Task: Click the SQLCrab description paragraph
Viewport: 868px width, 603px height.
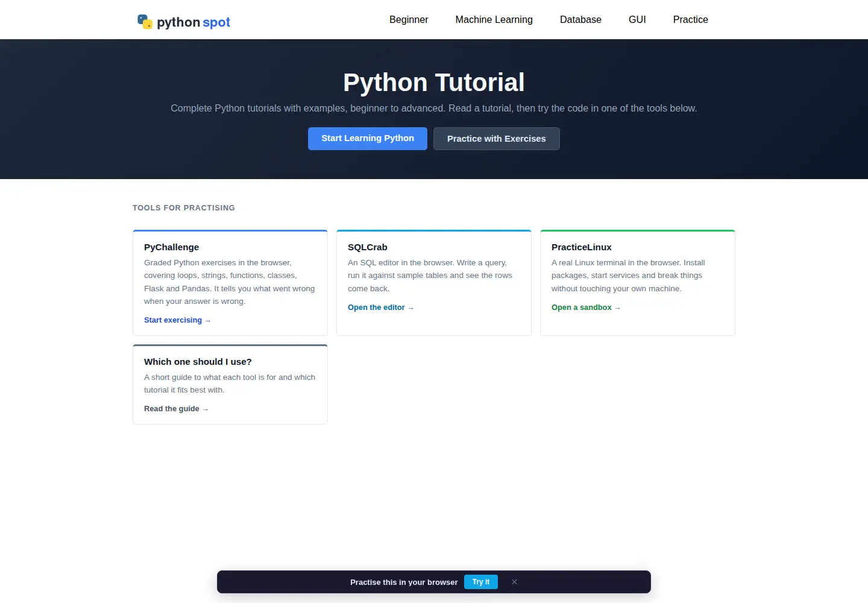Action: coord(430,276)
